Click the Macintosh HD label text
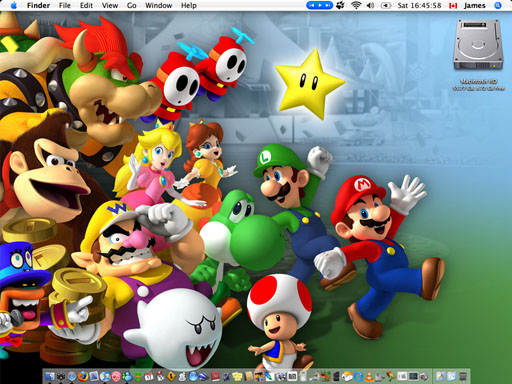The width and height of the screenshot is (512, 384). 479,81
